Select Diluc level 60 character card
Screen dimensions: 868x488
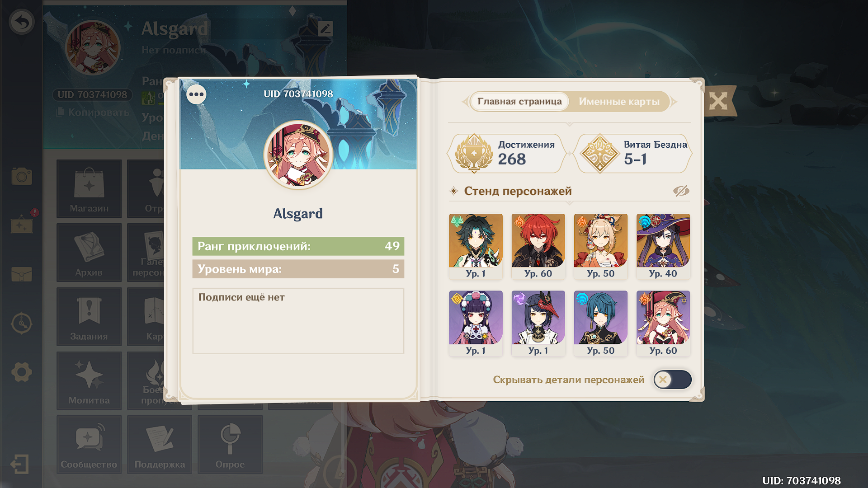[538, 247]
